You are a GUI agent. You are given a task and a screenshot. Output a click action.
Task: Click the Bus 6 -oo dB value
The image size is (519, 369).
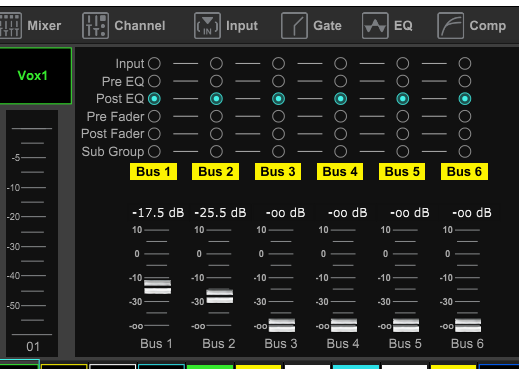[472, 213]
